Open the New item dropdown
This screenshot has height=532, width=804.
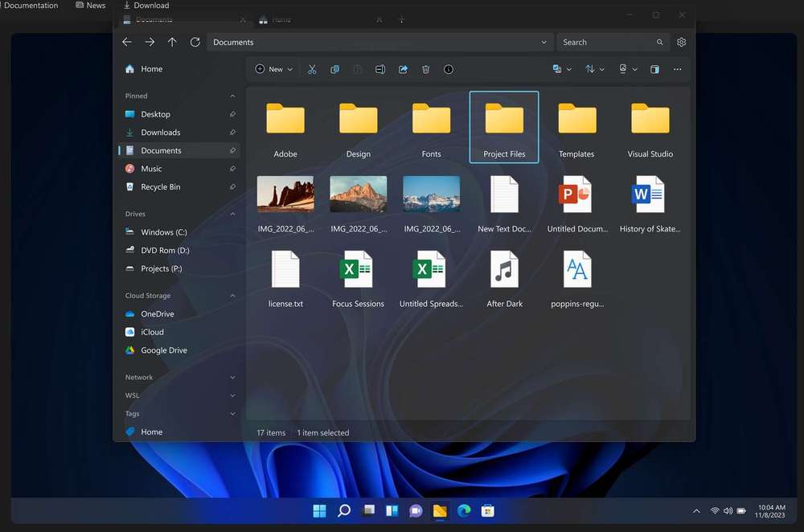[274, 69]
